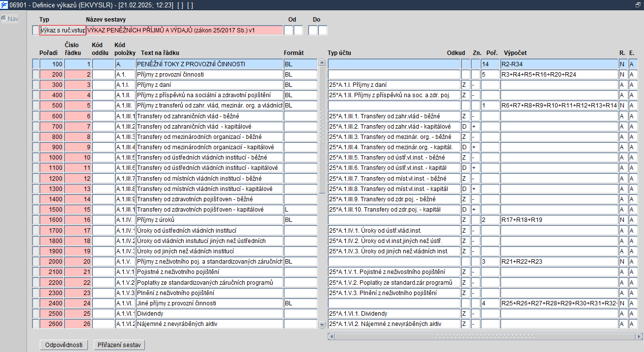The width and height of the screenshot is (644, 352).
Task: Click the Typ field 'Výkaz s ruč.vstup'
Action: pyautogui.click(x=63, y=30)
